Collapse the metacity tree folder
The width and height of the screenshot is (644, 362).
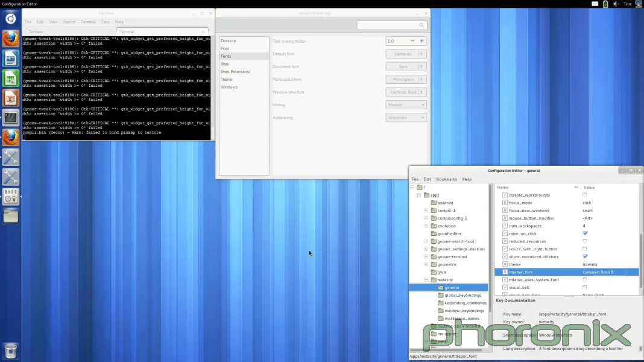point(426,280)
